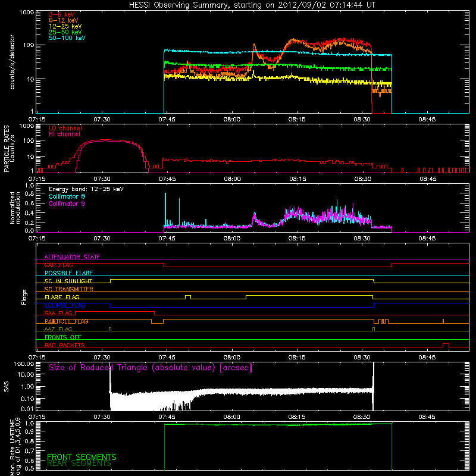Click the FRONTS_OFF flag label

tap(63, 337)
